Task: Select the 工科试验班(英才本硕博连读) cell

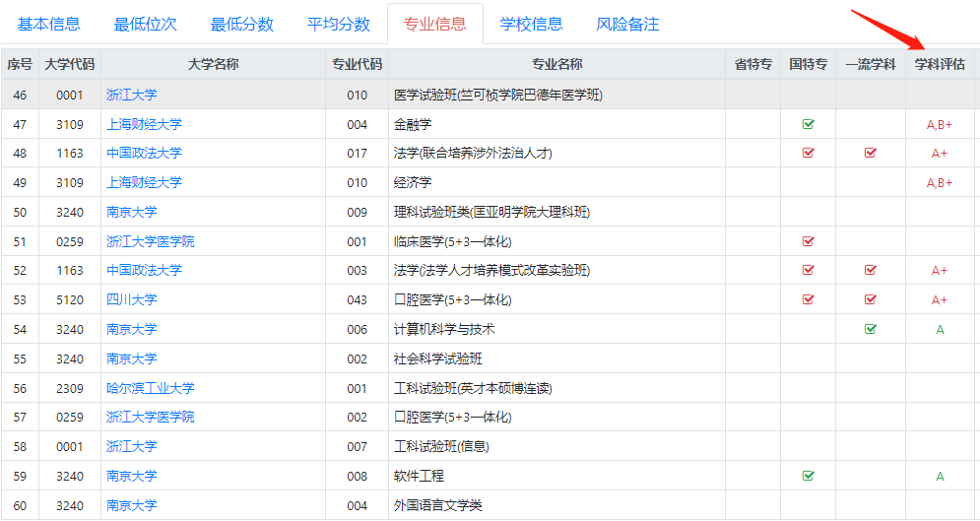Action: 556,388
